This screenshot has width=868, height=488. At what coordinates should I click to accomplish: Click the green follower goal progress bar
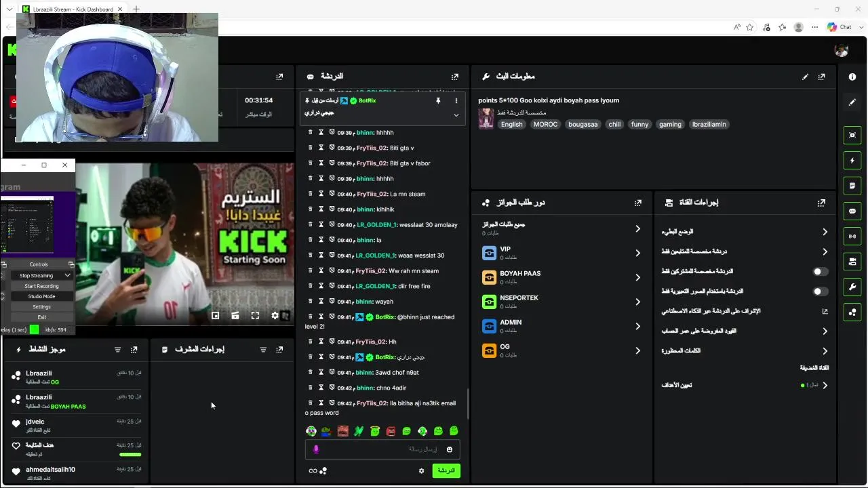pyautogui.click(x=130, y=455)
